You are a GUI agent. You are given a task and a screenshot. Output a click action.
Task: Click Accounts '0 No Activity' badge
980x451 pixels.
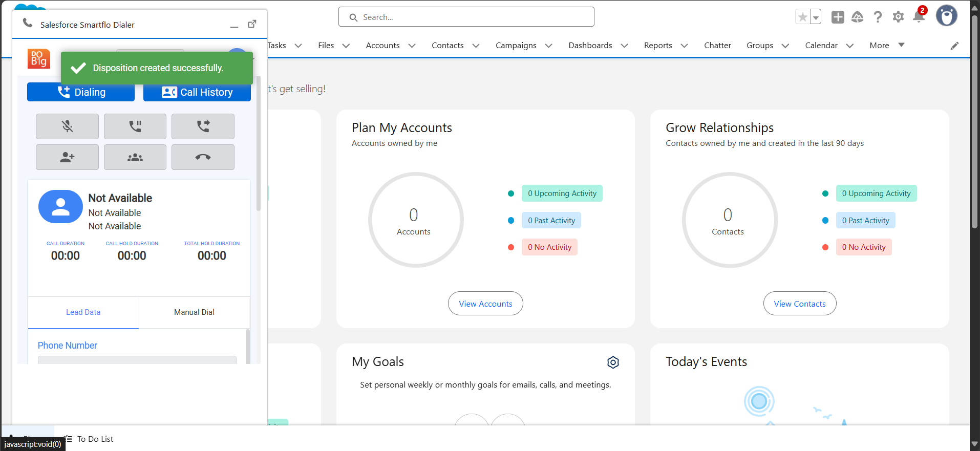(x=549, y=247)
